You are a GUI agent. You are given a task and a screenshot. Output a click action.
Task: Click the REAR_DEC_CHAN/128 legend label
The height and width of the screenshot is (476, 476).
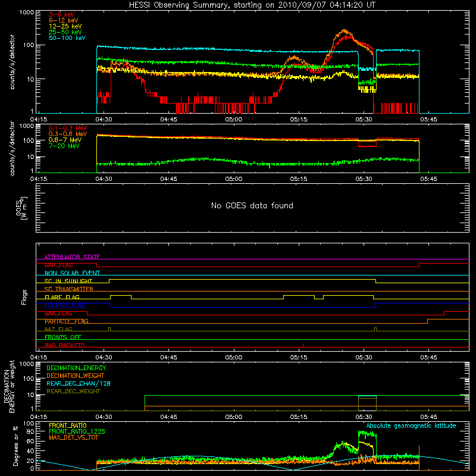pos(79,383)
